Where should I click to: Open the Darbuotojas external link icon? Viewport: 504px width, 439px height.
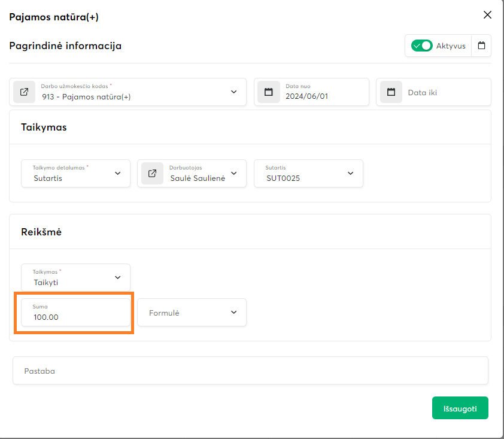[x=152, y=173]
